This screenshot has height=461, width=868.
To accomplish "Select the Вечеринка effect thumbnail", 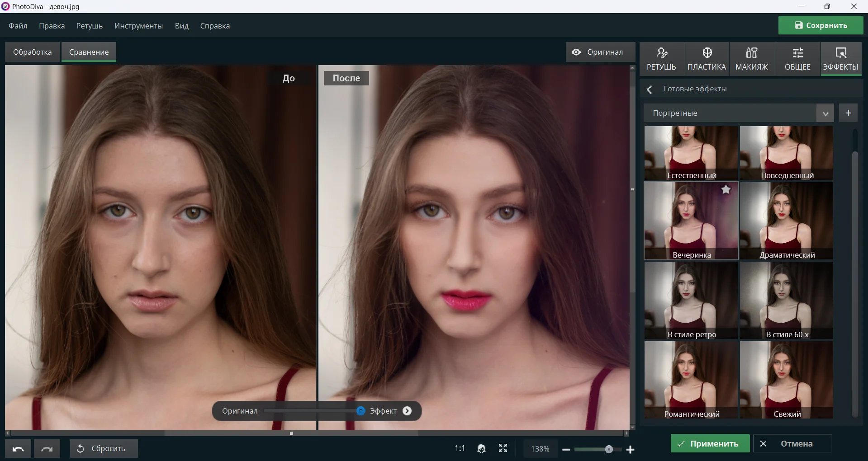I will (691, 221).
